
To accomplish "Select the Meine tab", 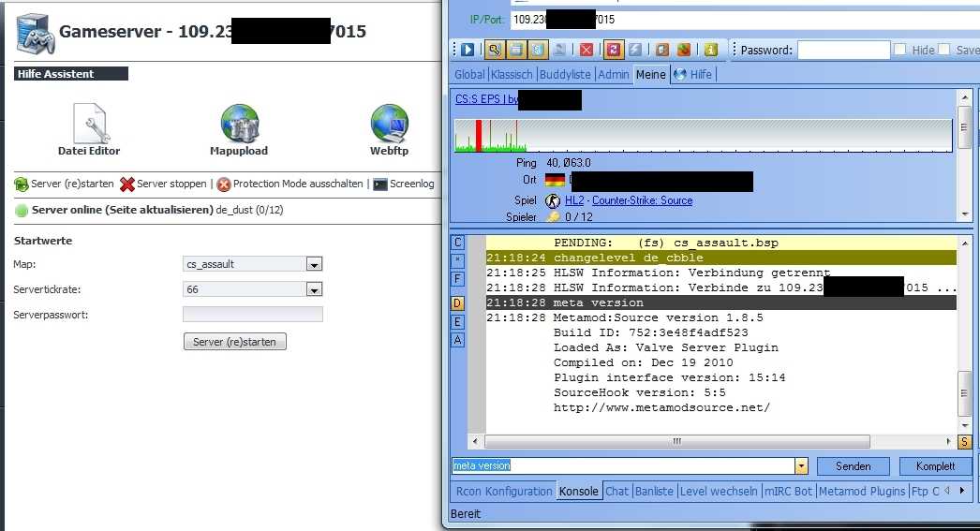I will [650, 74].
